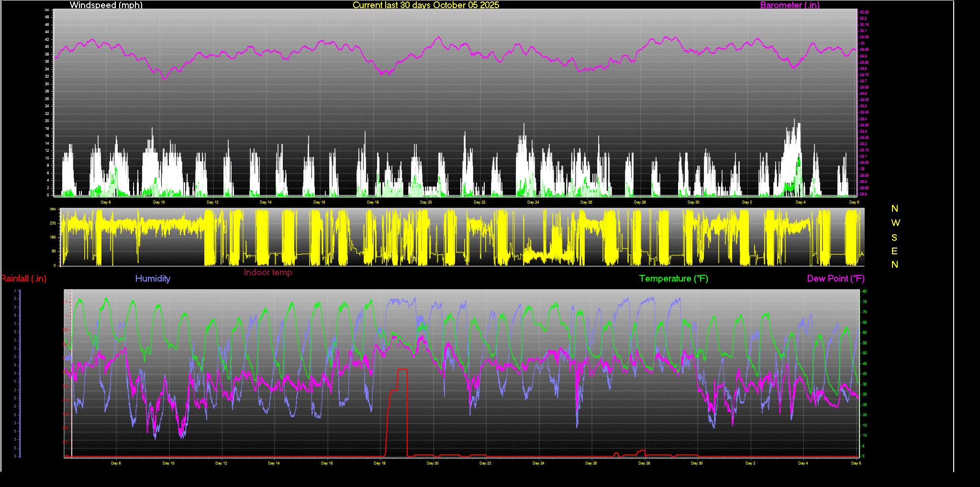This screenshot has width=980, height=487.
Task: Click the Humidity legend label
Action: coord(153,279)
